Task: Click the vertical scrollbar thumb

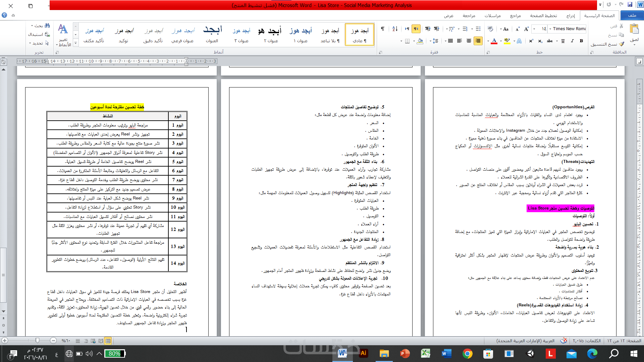Action: pyautogui.click(x=3, y=276)
